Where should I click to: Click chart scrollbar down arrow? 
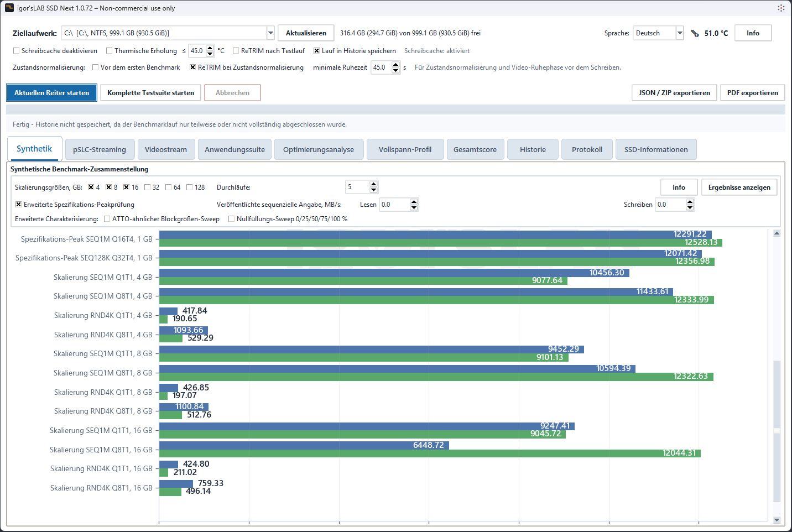point(777,519)
